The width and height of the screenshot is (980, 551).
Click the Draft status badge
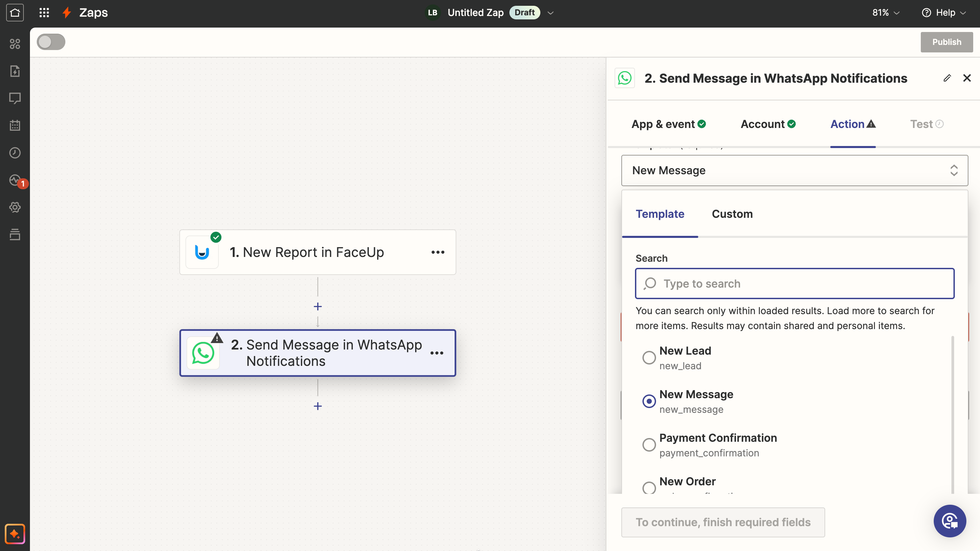click(x=524, y=13)
